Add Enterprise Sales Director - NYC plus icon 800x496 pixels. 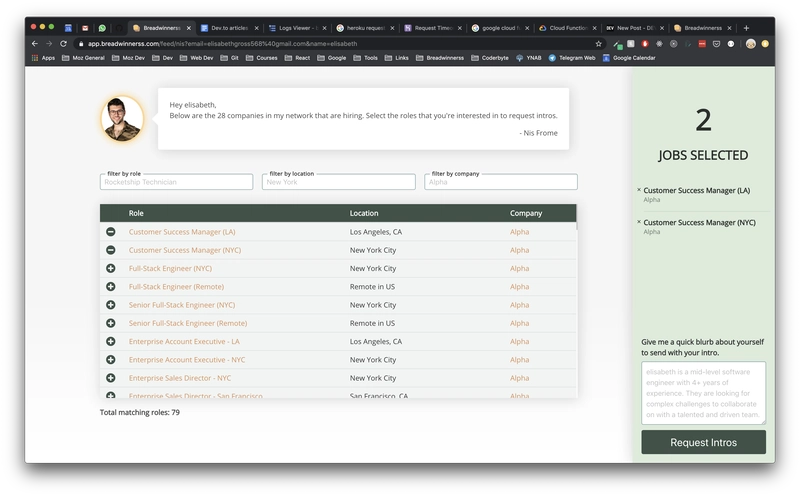click(x=111, y=378)
